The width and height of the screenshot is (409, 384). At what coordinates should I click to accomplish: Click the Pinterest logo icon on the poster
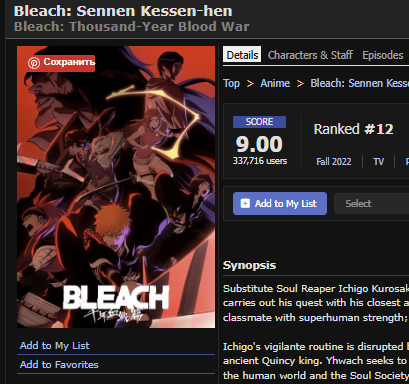click(34, 63)
